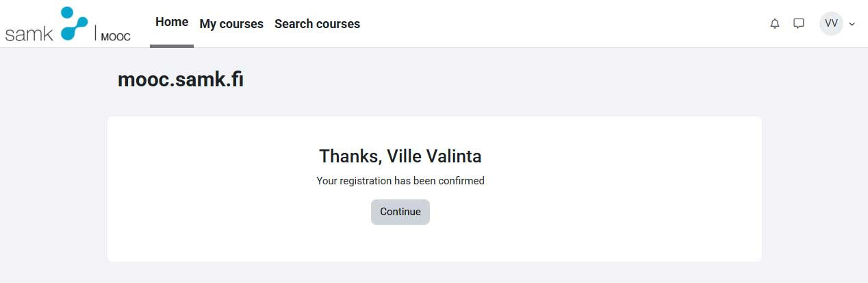Click blank header area right of Search courses
This screenshot has height=283, width=868.
548,24
